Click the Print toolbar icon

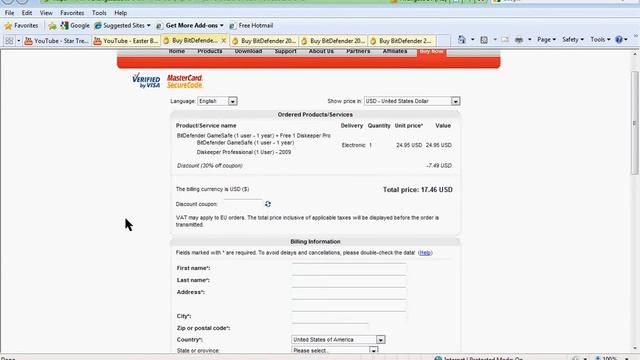pos(519,40)
